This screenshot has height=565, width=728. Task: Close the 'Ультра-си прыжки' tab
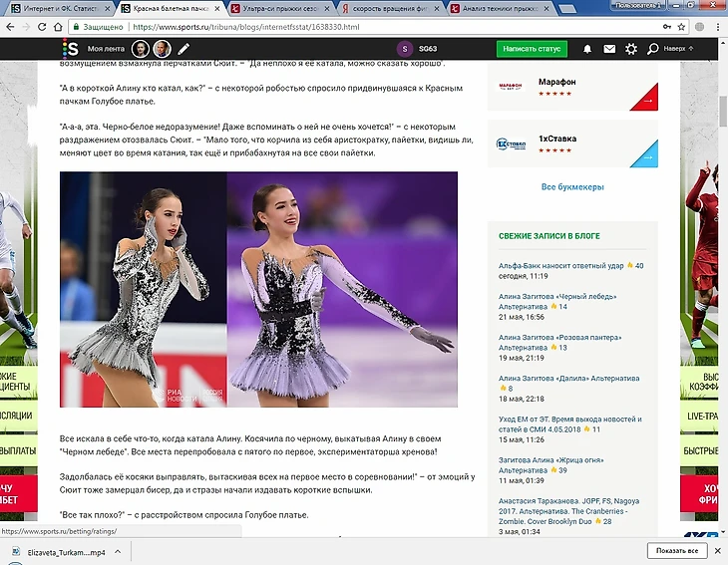(x=327, y=8)
